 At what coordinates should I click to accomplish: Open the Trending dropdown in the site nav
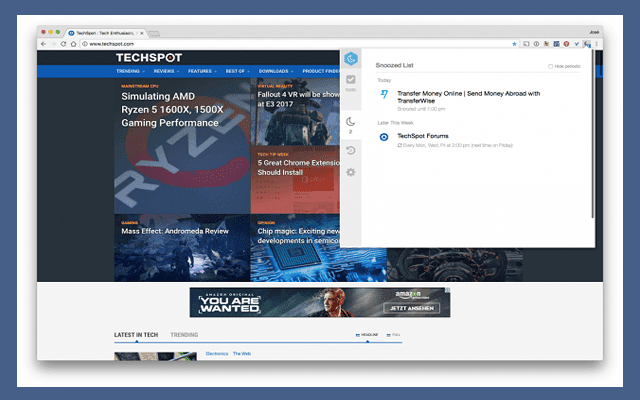130,71
